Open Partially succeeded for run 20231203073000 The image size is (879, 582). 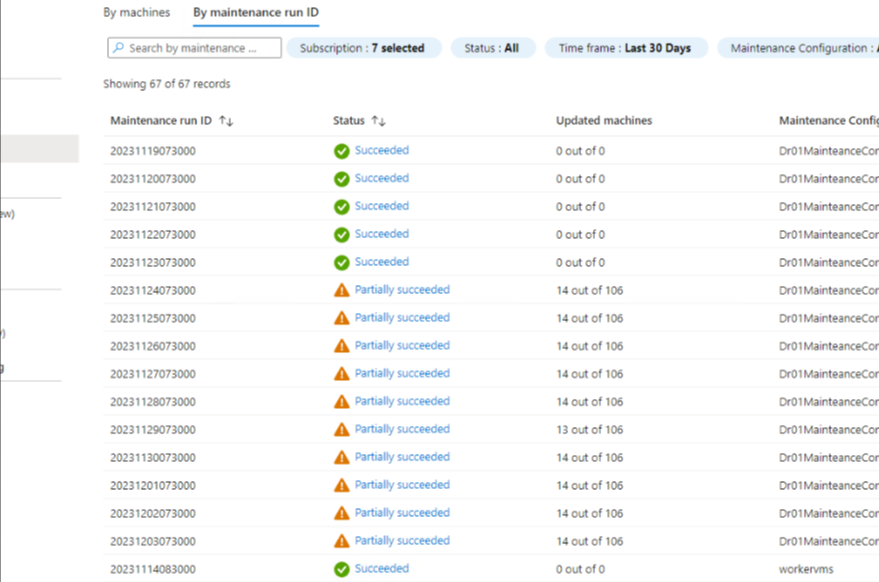pos(402,541)
